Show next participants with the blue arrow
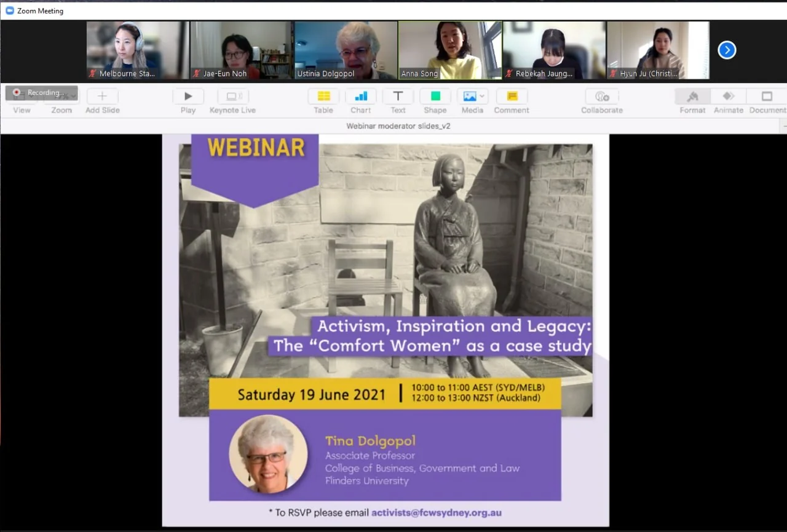 click(727, 50)
